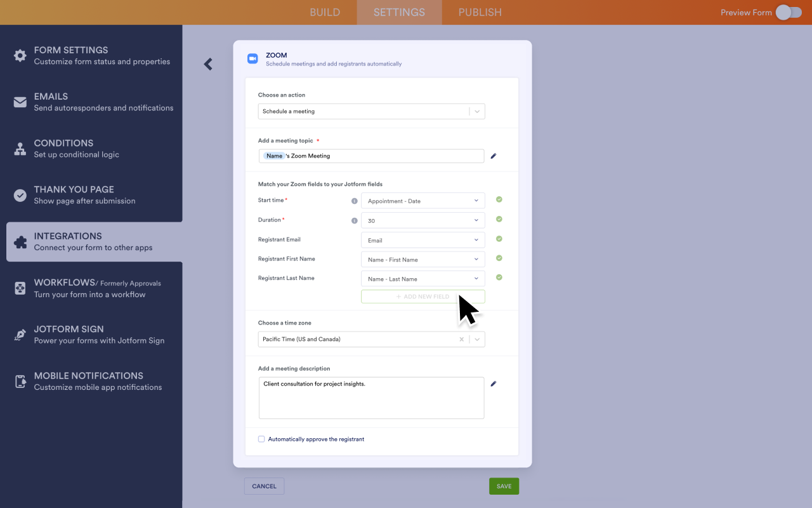
Task: Click the green Save button
Action: (x=504, y=486)
